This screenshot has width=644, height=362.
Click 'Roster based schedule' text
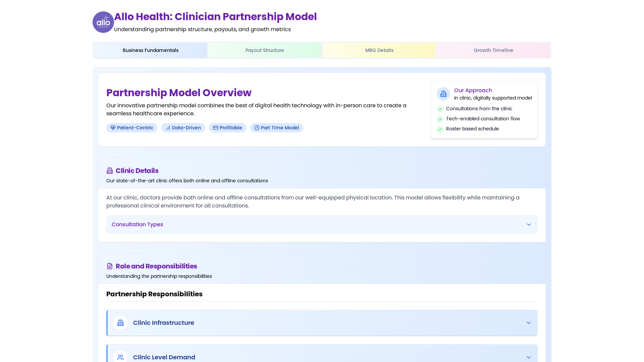click(x=473, y=129)
